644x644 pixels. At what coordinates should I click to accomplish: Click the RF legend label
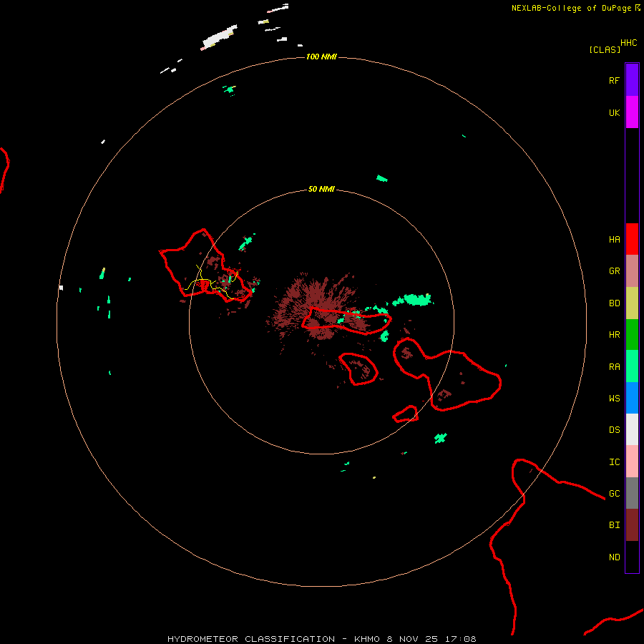614,80
